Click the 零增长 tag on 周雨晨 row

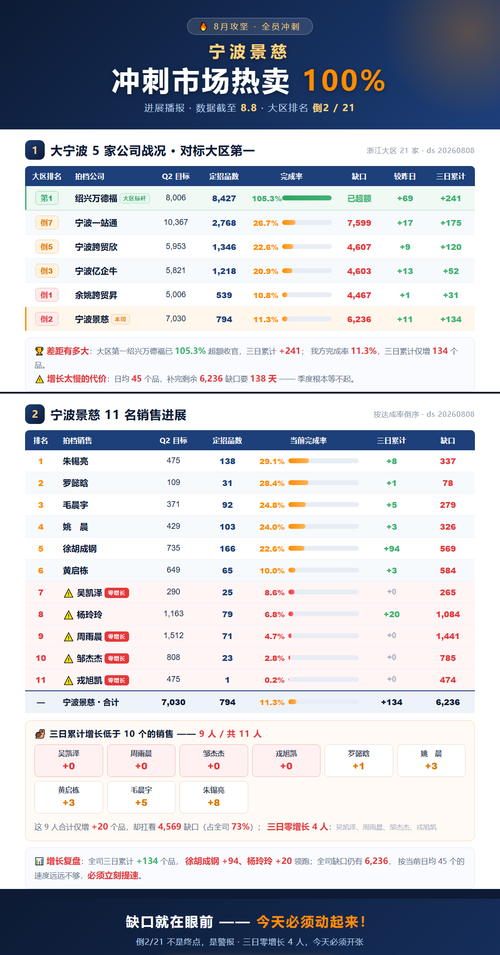click(x=116, y=636)
